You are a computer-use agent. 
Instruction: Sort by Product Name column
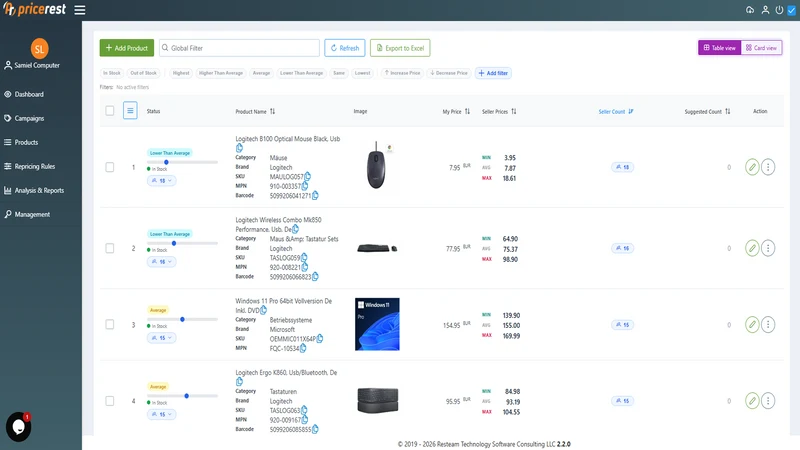click(272, 111)
